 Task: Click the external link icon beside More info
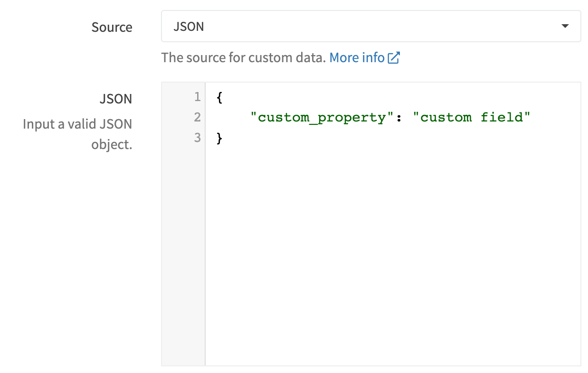tap(394, 58)
